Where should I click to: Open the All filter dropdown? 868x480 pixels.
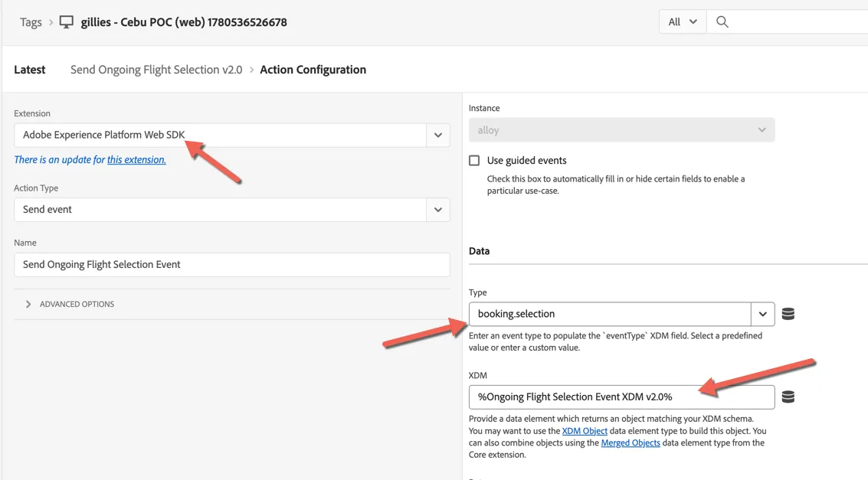coord(683,22)
